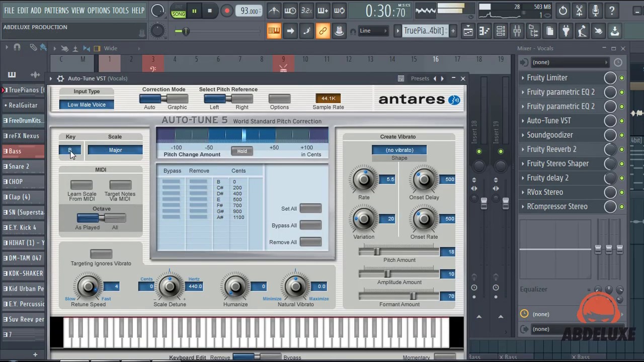Open the Line snap dropdown
The width and height of the screenshot is (644, 362).
[373, 31]
